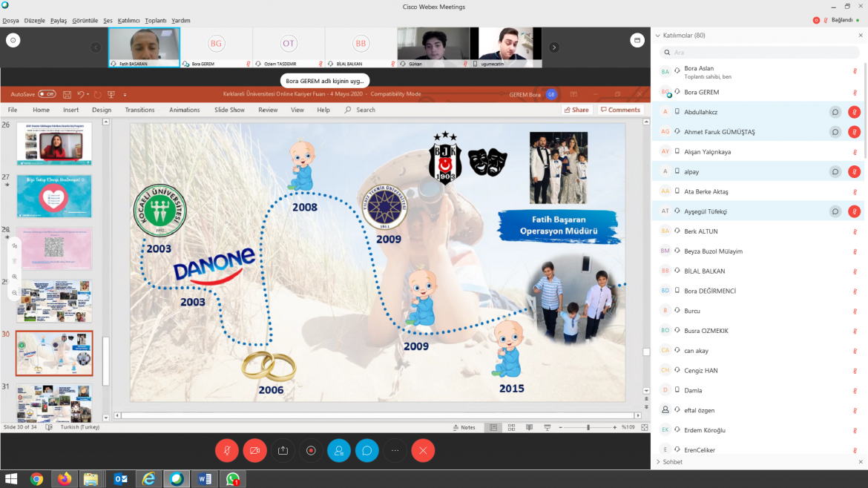Switch to Slide Sorter view
The image size is (868, 488).
point(511,427)
